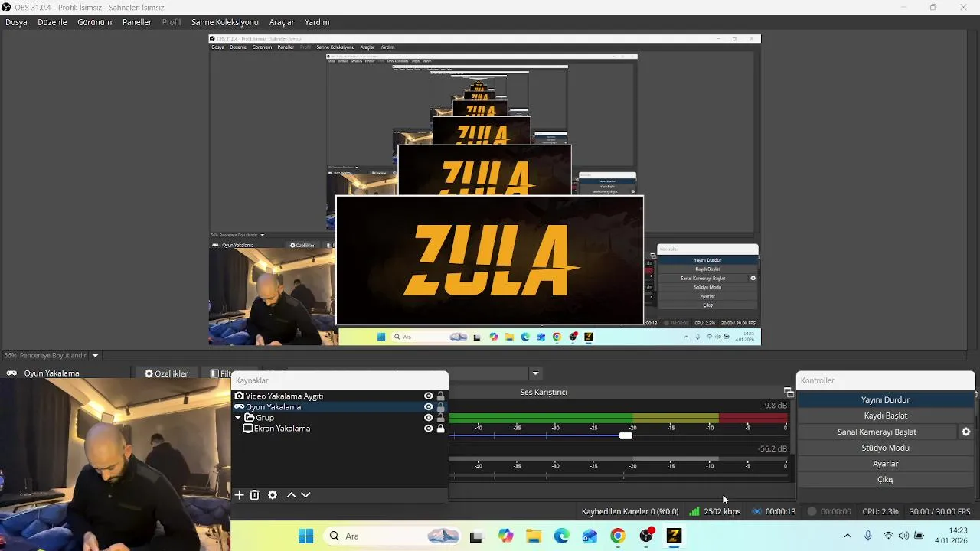Show hidden tray icons with the chevron

pos(848,536)
